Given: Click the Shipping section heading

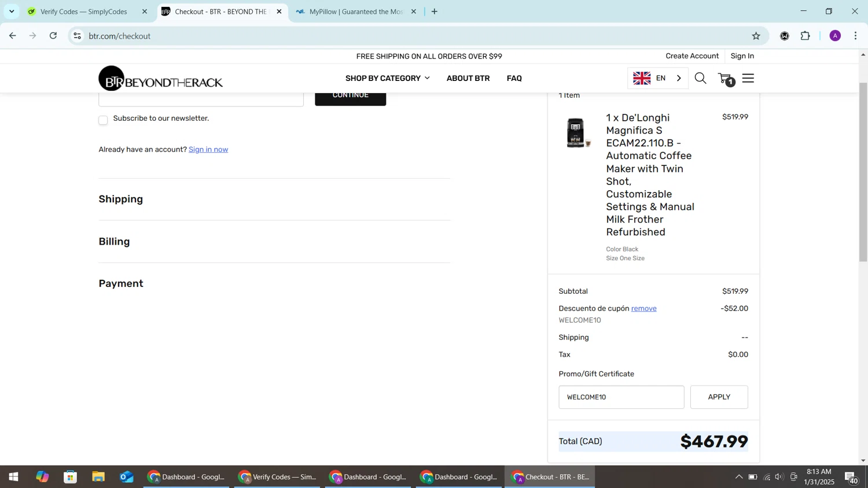Looking at the screenshot, I should pyautogui.click(x=120, y=199).
